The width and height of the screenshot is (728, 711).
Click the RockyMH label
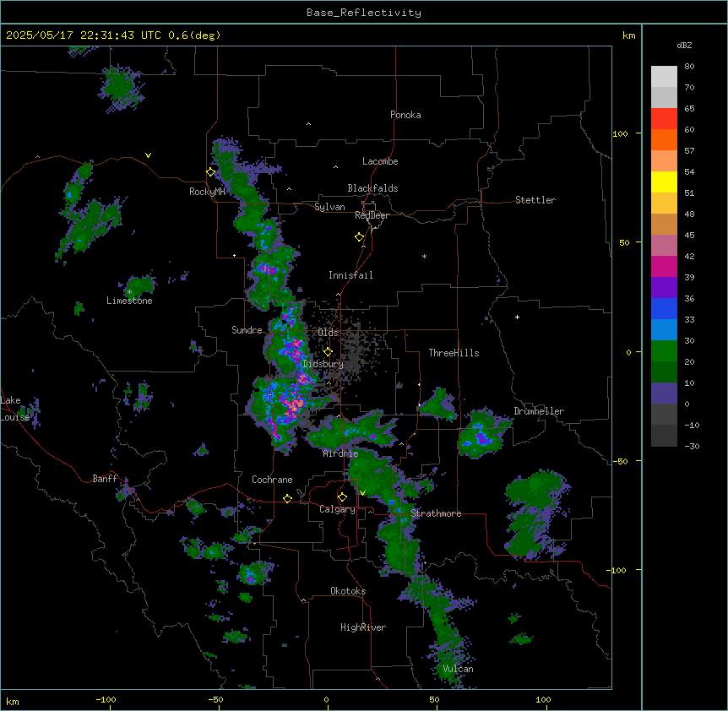click(207, 191)
